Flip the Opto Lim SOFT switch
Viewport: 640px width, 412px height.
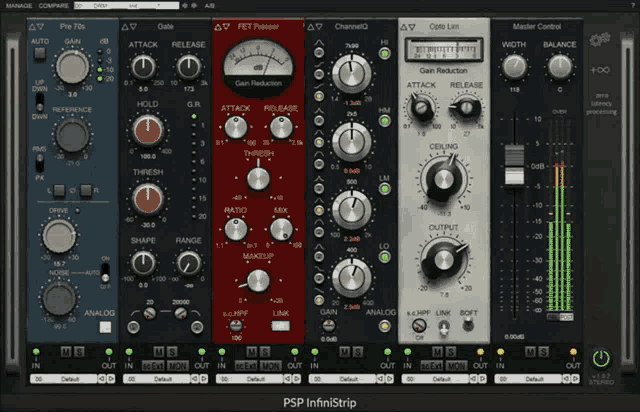pyautogui.click(x=468, y=325)
